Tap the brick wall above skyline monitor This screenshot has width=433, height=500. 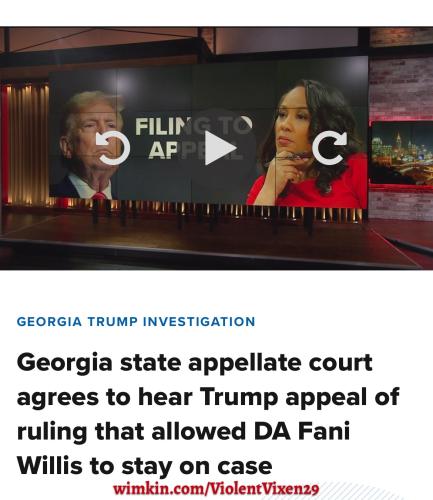tap(401, 90)
